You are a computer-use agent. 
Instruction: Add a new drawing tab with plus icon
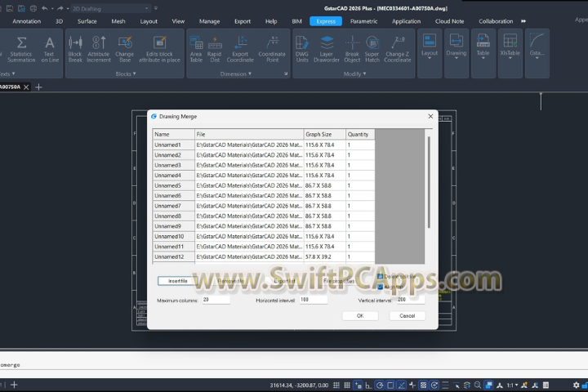[38, 87]
